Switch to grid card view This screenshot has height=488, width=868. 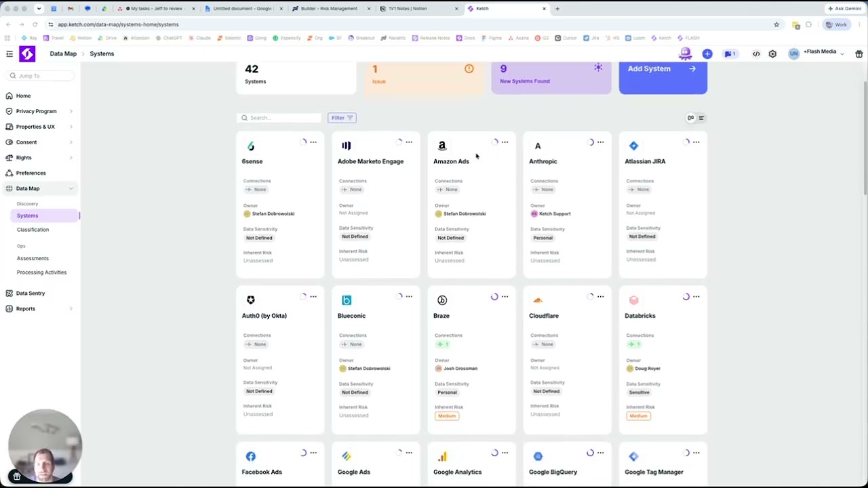(x=690, y=118)
